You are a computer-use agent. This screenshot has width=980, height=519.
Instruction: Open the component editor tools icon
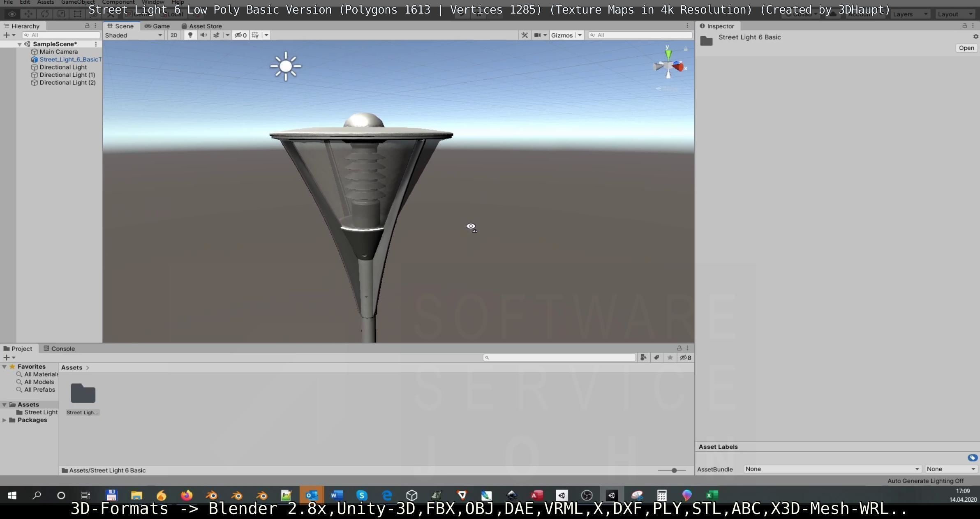pyautogui.click(x=525, y=35)
